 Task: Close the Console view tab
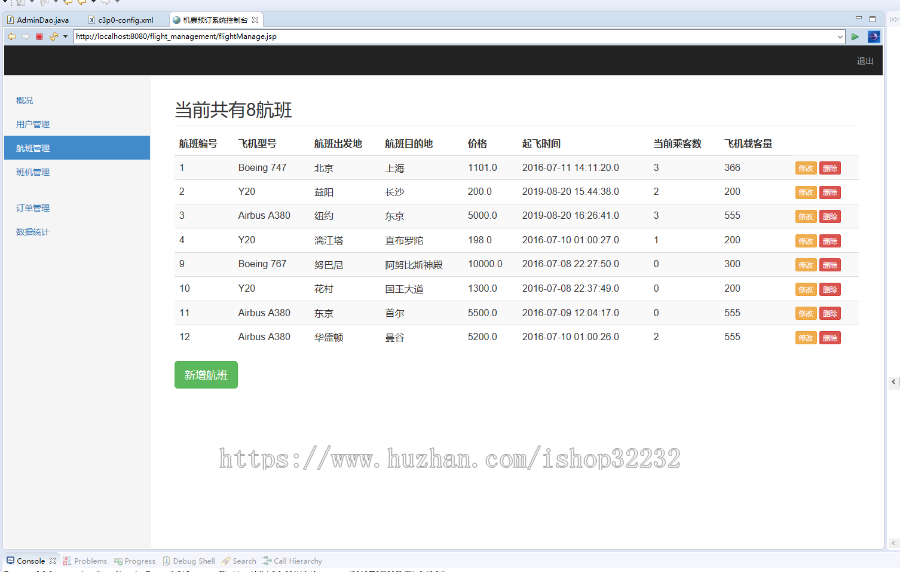pyautogui.click(x=53, y=561)
